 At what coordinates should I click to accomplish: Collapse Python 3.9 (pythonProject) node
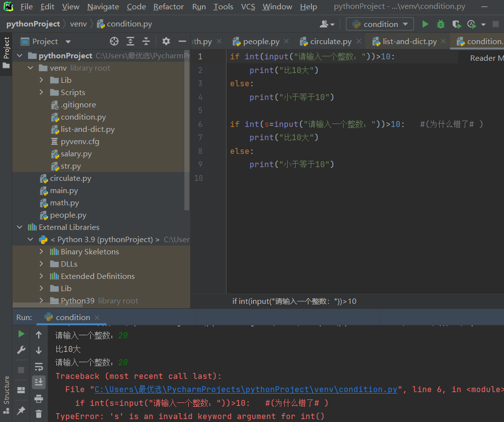point(30,240)
